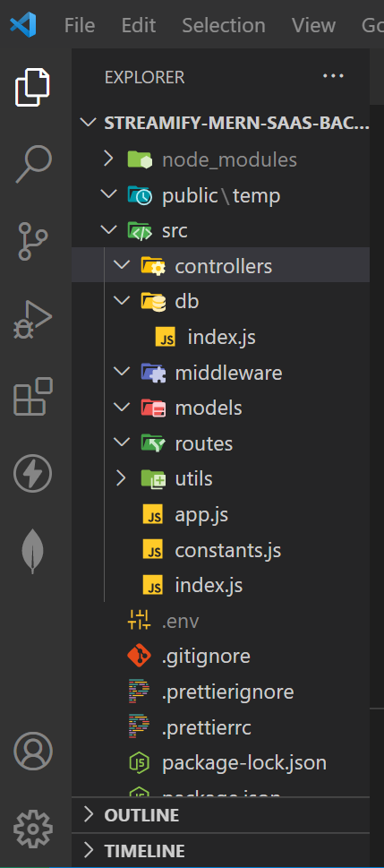The height and width of the screenshot is (868, 384).
Task: Open Explorer's more actions ellipsis
Action: 333,76
